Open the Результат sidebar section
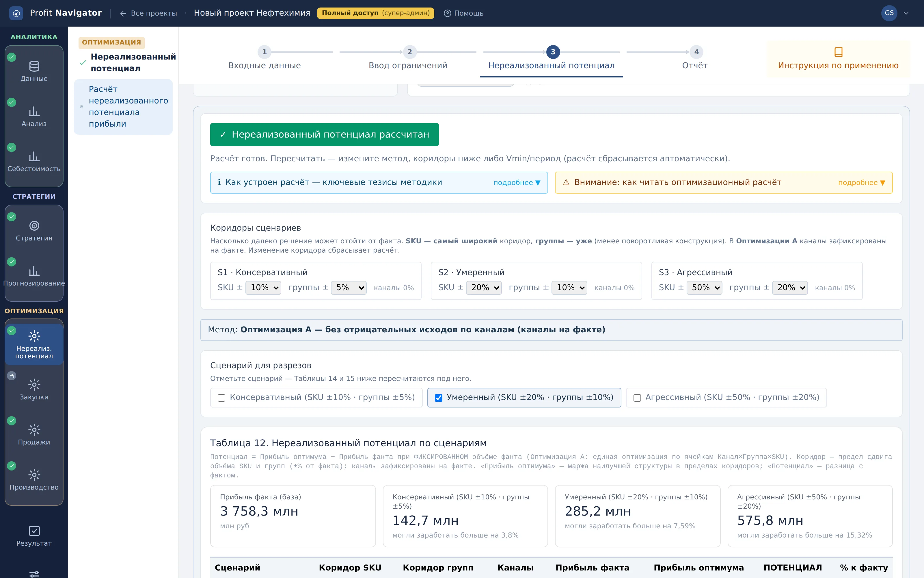This screenshot has height=578, width=924. click(34, 536)
